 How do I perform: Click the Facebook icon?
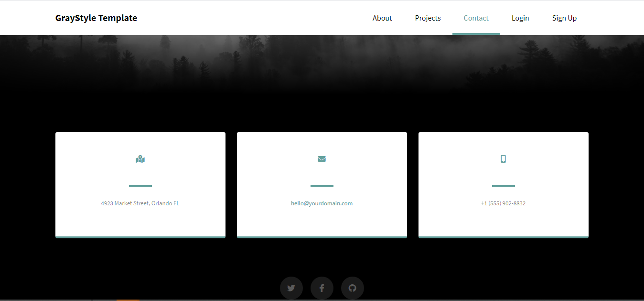pyautogui.click(x=322, y=288)
